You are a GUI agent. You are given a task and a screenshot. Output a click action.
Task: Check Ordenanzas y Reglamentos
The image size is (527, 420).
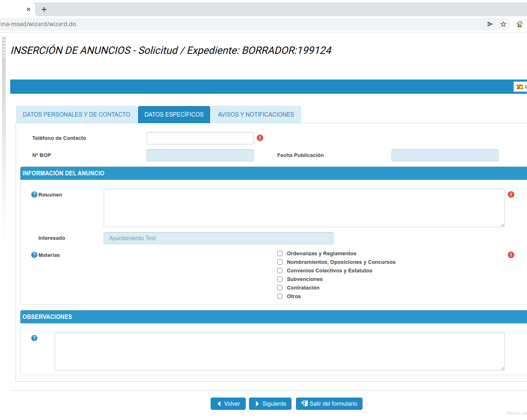point(280,254)
